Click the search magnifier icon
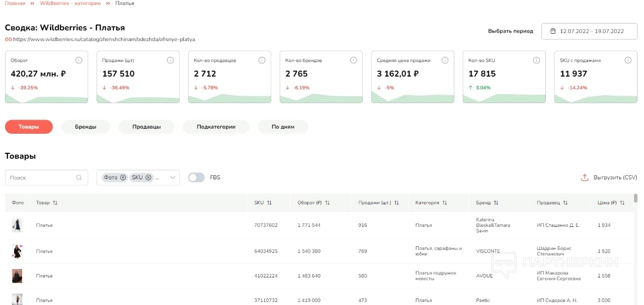 (79, 177)
